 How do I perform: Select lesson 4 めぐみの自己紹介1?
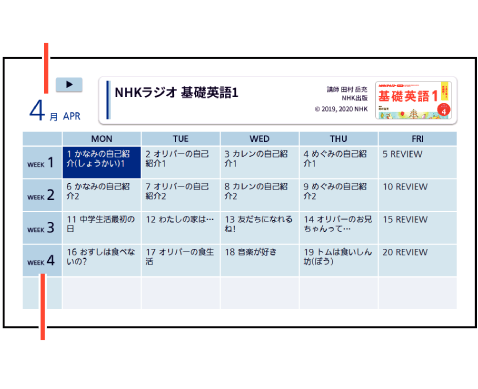(x=339, y=162)
